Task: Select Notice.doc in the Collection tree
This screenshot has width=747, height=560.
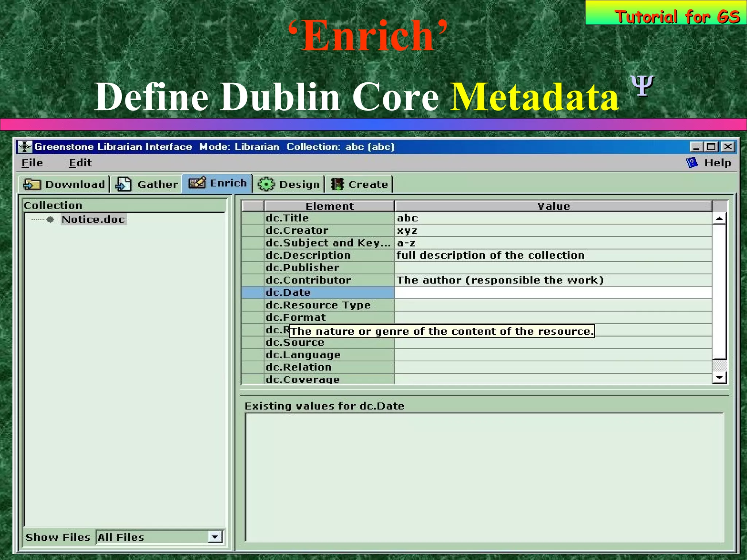Action: (x=93, y=219)
